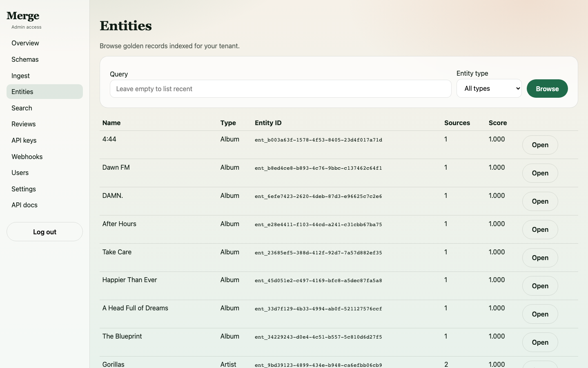Click entity ID ent_34229243-d0e4-4c51-b557-5c810d6d27f5
The image size is (588, 368).
[318, 337]
